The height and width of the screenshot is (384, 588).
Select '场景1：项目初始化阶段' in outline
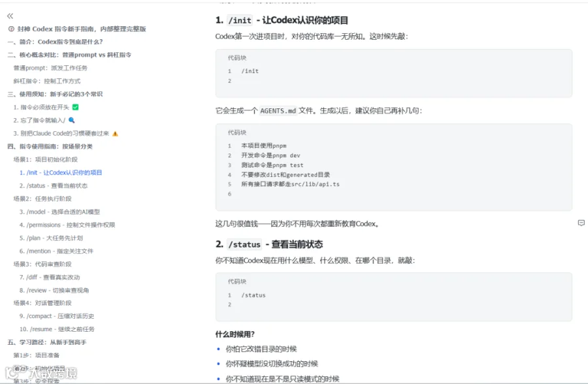click(x=45, y=159)
